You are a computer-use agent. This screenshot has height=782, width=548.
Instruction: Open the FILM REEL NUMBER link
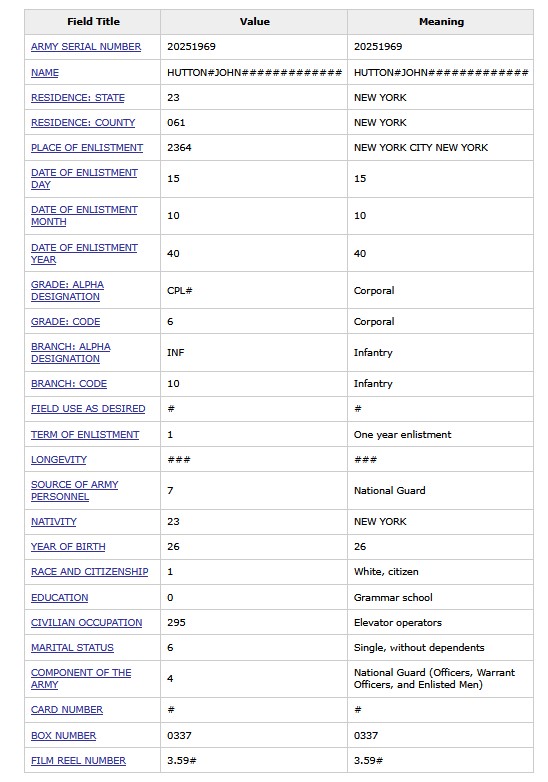(78, 761)
